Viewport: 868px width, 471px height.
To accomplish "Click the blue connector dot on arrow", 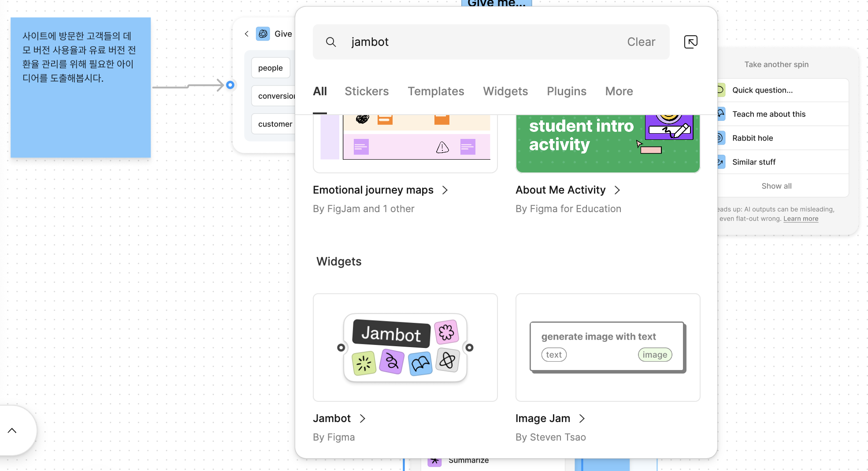I will click(x=230, y=85).
